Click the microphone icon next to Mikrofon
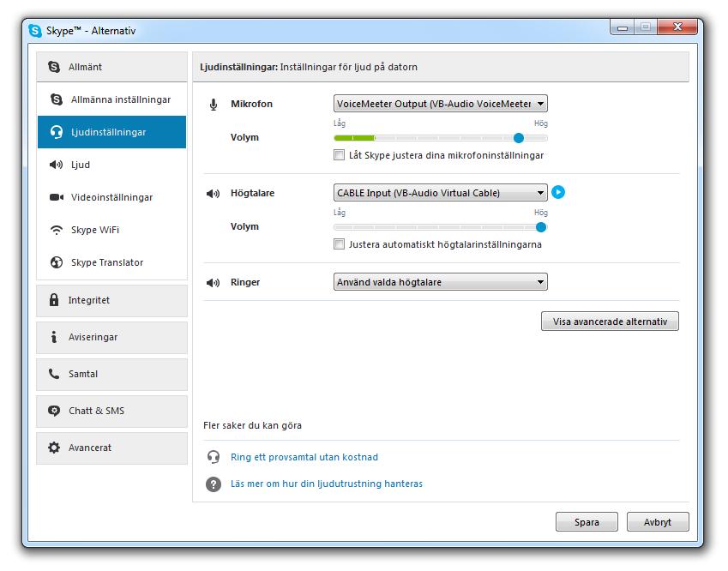Screen dimensions: 728x571 click(214, 105)
